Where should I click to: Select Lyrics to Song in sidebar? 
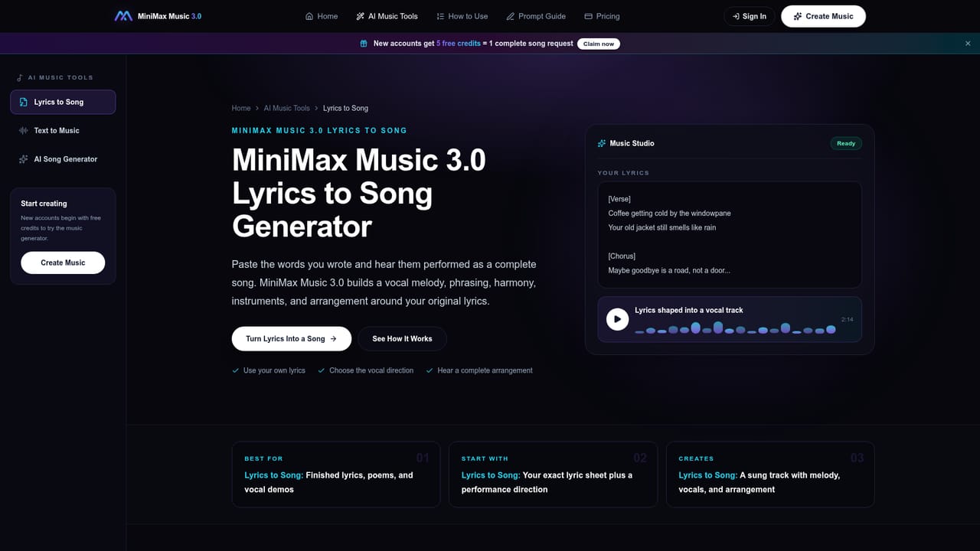pyautogui.click(x=63, y=102)
